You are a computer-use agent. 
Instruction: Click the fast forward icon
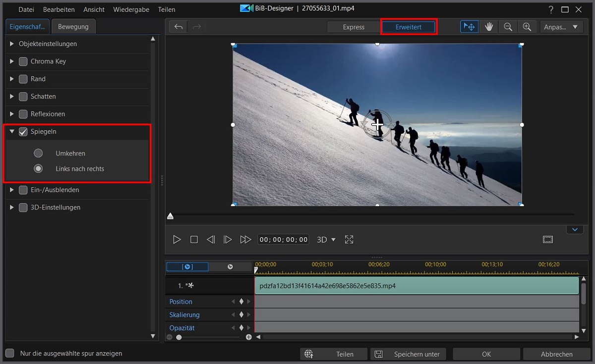point(245,240)
